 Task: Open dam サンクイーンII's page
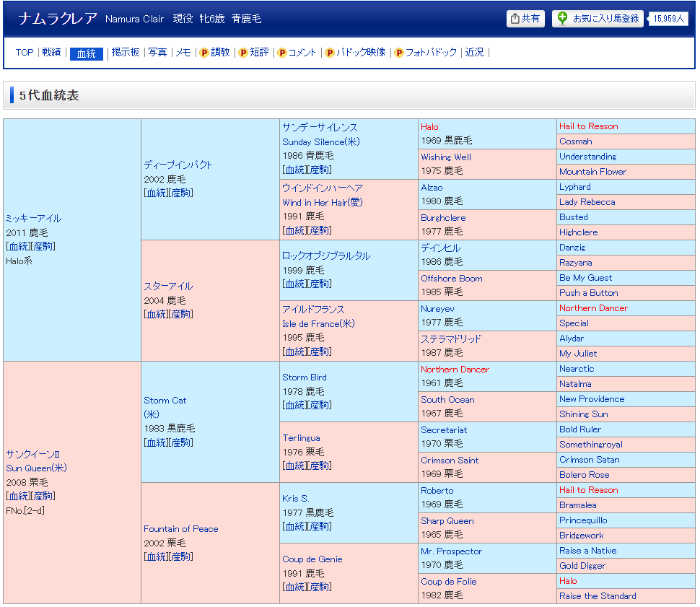coord(32,454)
